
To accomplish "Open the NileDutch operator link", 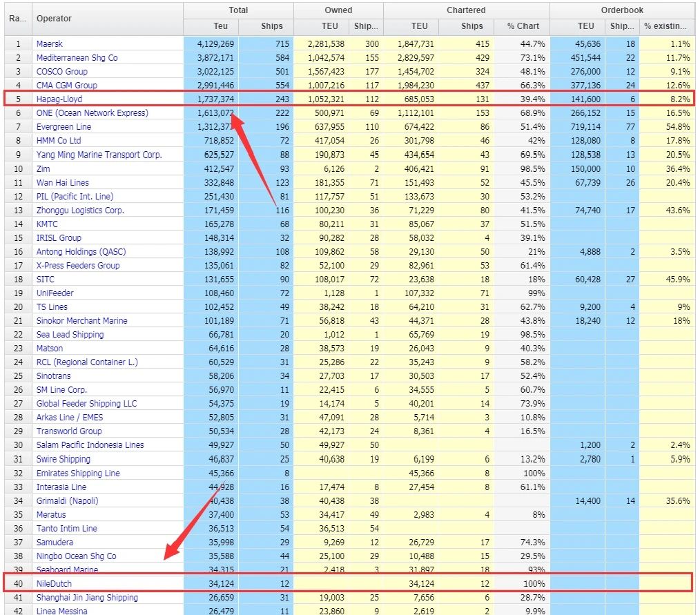I will pos(54,584).
